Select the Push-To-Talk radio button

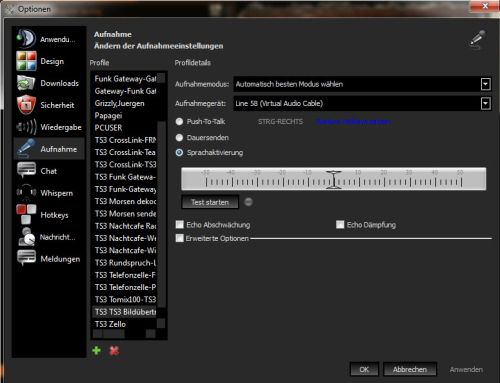(179, 121)
